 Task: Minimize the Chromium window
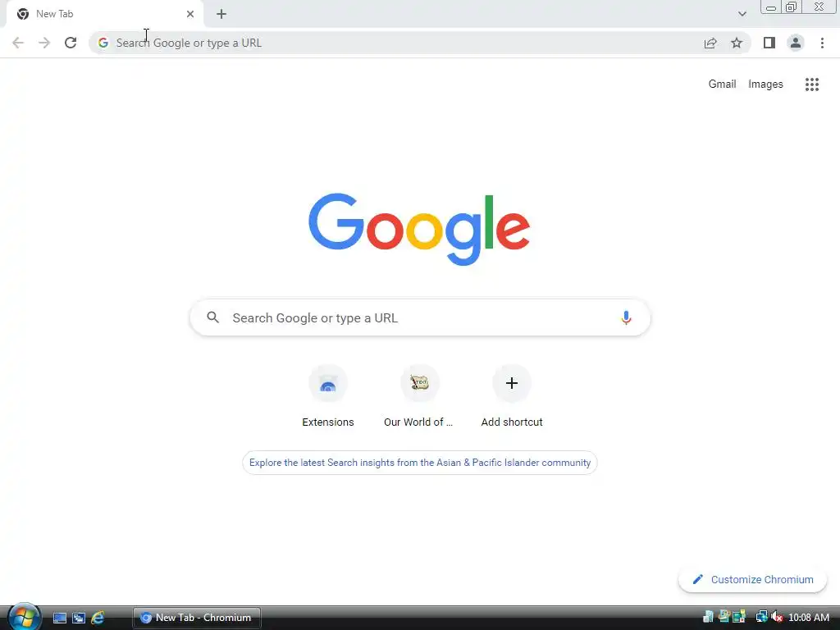(771, 7)
